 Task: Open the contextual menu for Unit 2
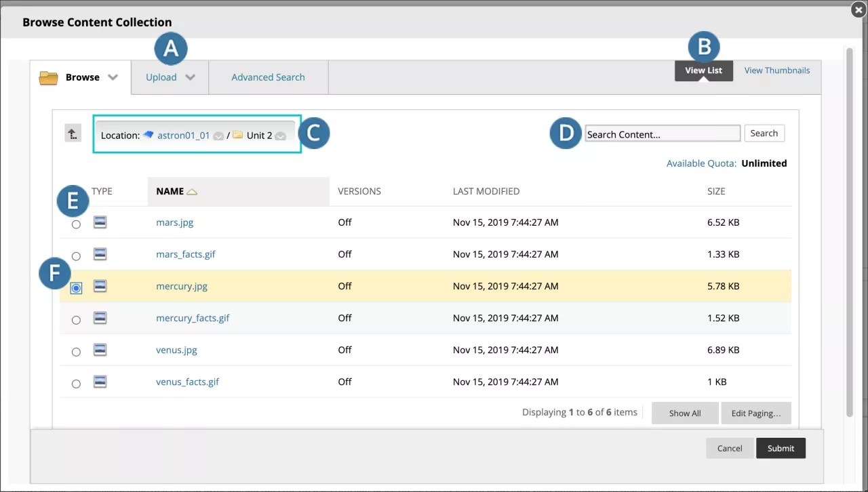pos(281,135)
